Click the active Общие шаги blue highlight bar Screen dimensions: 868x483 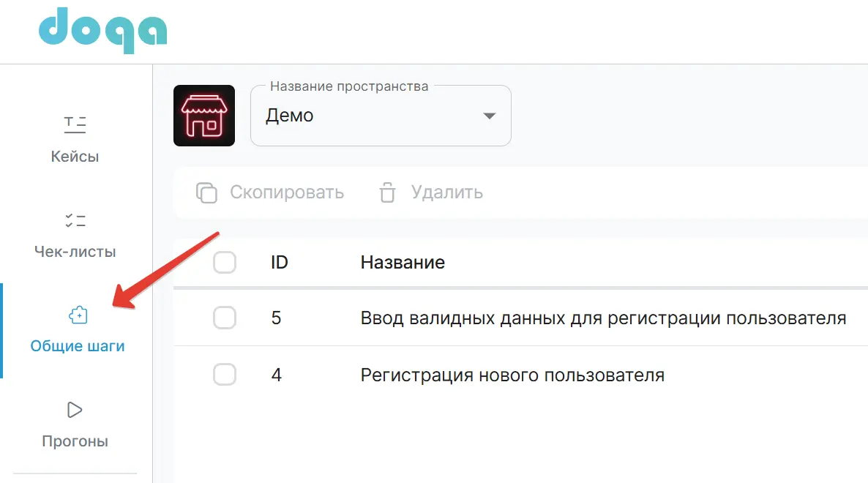click(x=1, y=329)
